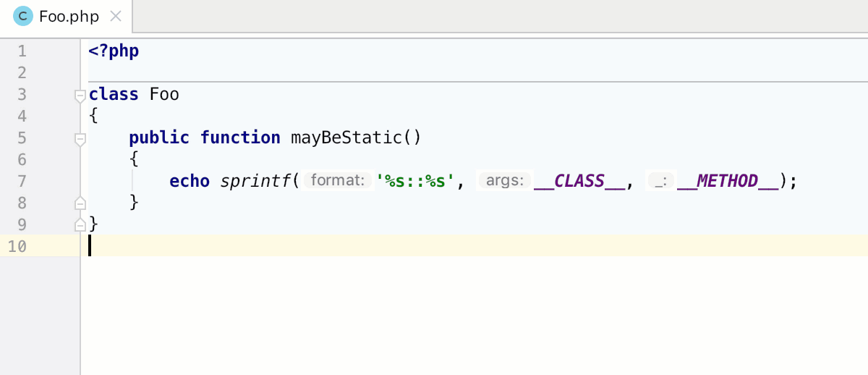
Task: Collapse the mayBeStatic function fold marker
Action: (x=80, y=138)
